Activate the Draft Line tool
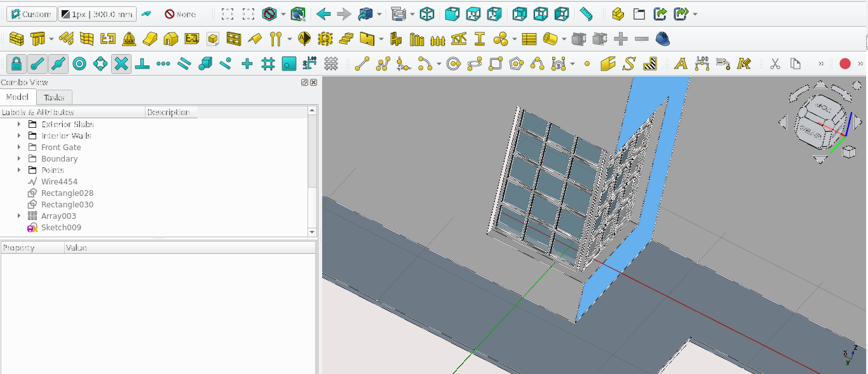This screenshot has width=868, height=374. [x=362, y=64]
